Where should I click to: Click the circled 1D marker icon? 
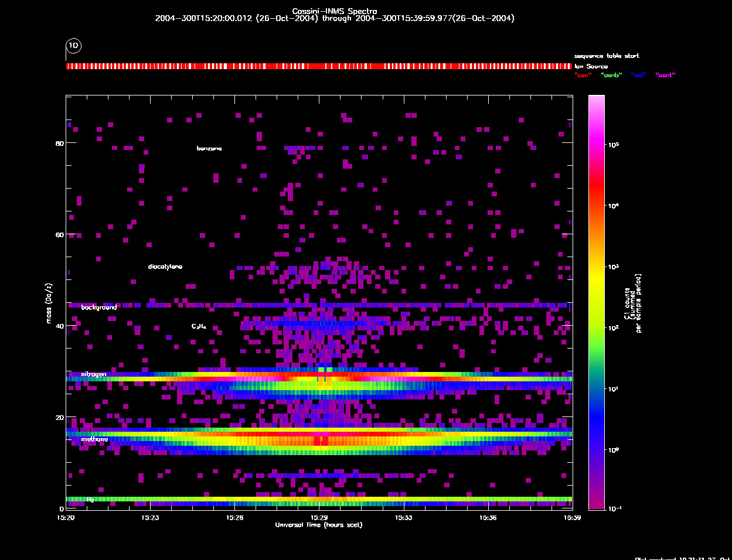click(74, 46)
